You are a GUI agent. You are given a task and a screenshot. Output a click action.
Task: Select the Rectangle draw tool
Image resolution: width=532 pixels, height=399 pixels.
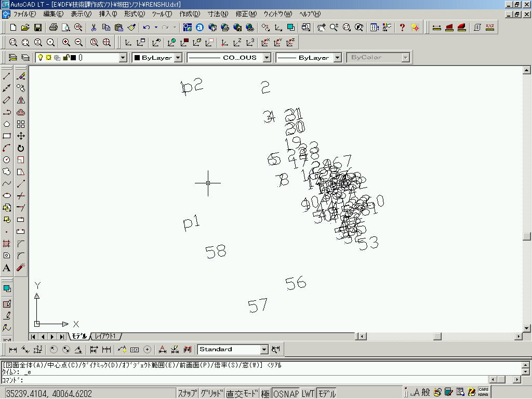tap(6, 136)
